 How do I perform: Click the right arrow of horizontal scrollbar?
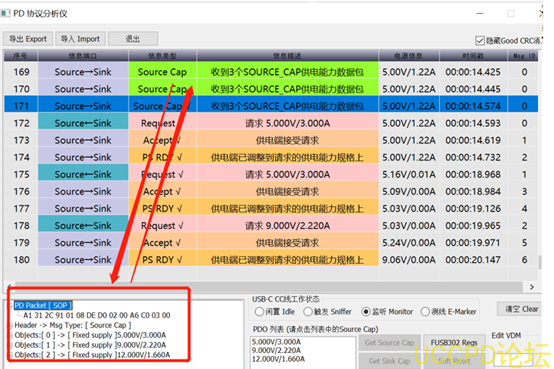coord(531,287)
